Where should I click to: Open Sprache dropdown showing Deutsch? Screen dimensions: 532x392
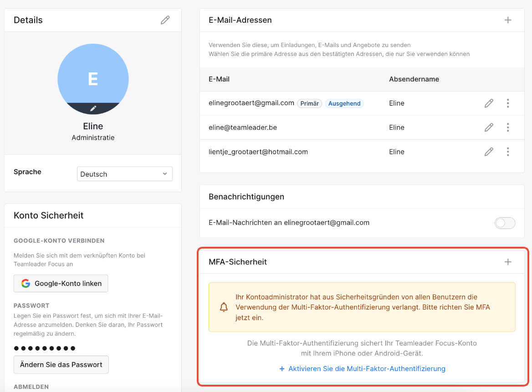[x=124, y=174]
